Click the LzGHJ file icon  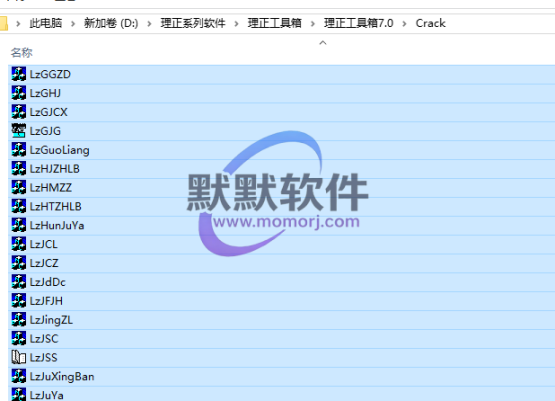[18, 93]
